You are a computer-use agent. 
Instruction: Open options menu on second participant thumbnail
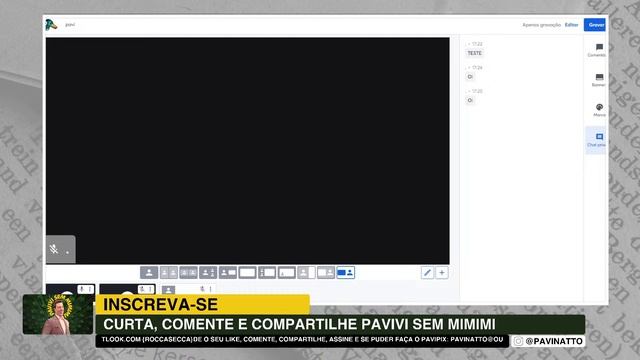[151, 289]
